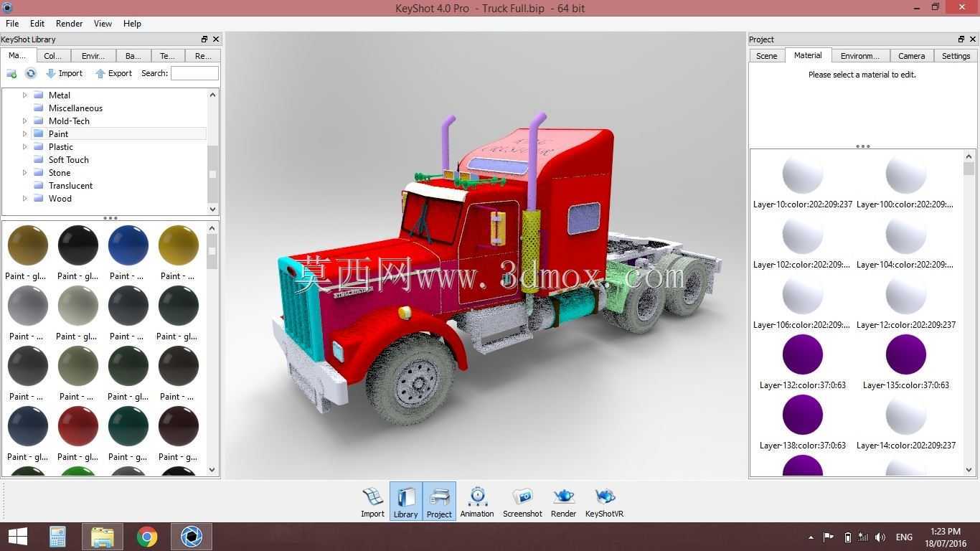
Task: Switch to the Camera tab
Action: (911, 56)
